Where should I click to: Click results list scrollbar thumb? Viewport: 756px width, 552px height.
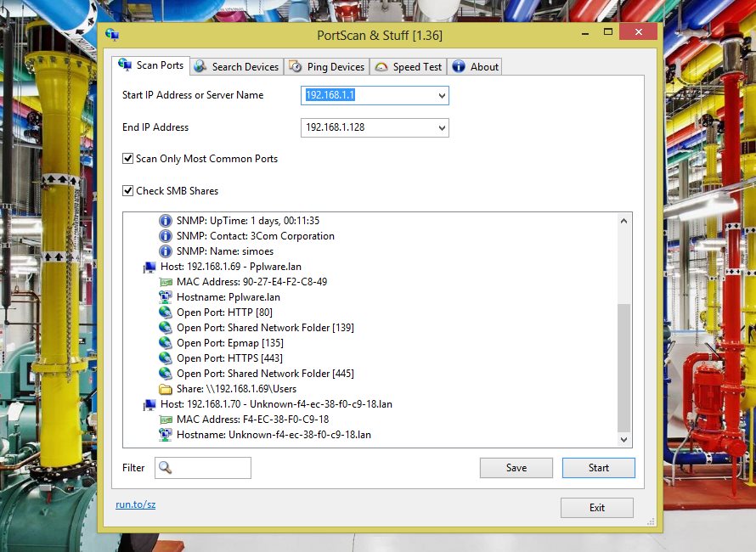(x=623, y=368)
